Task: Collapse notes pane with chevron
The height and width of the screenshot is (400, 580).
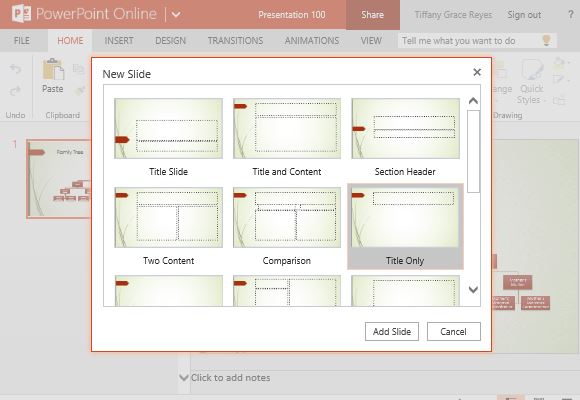Action: (x=184, y=377)
